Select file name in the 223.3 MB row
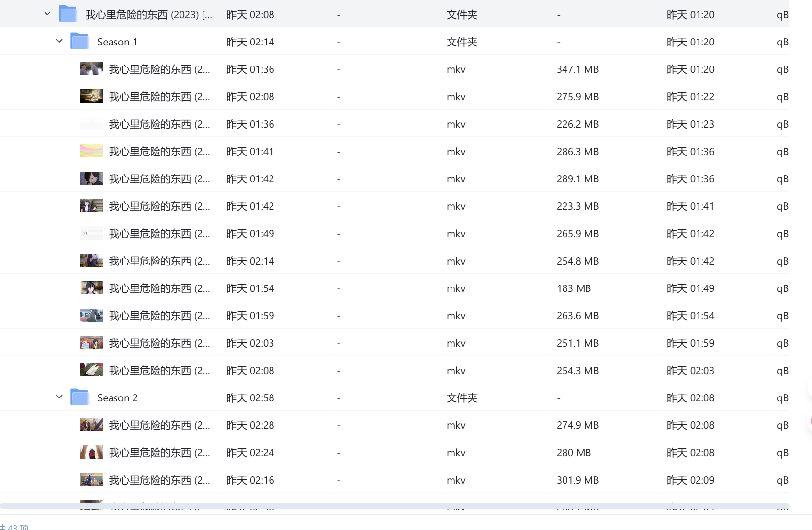Viewport: 812px width, 530px height. [159, 206]
